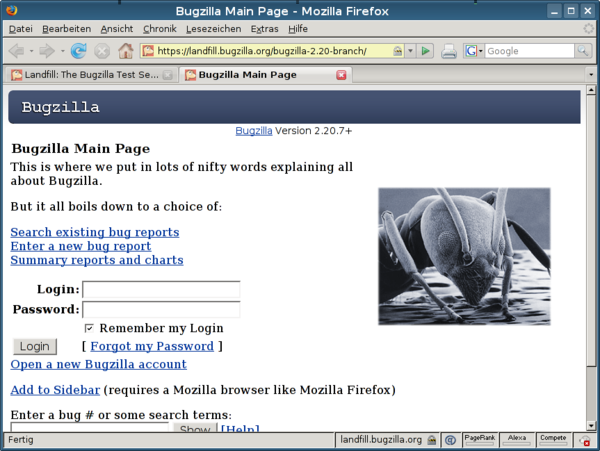Open the Back history dropdown arrow

[x=31, y=51]
